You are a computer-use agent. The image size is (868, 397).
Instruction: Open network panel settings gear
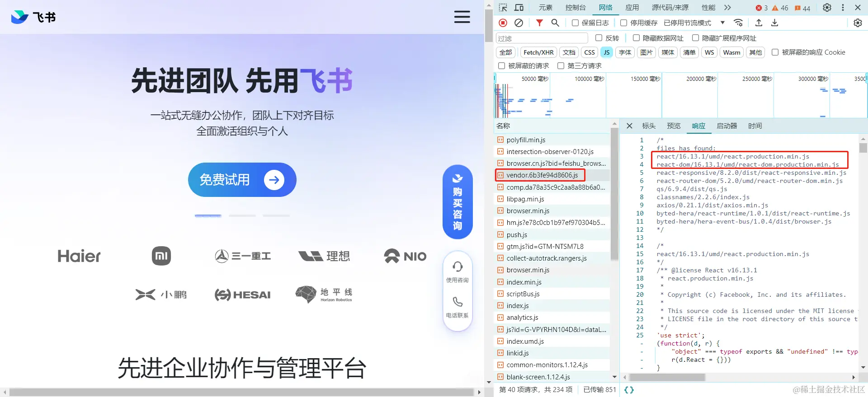point(858,23)
